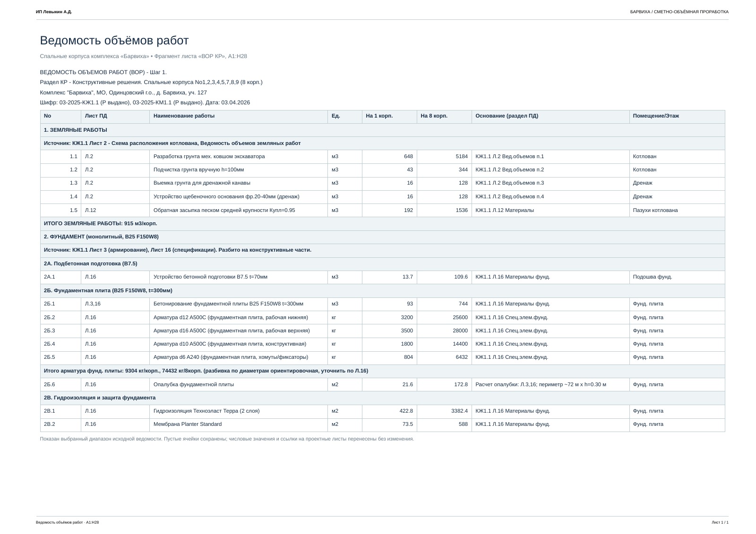Viewport: 756px width, 534px height.
Task: Click cell 'Подошва фунд.'
Action: (x=677, y=277)
